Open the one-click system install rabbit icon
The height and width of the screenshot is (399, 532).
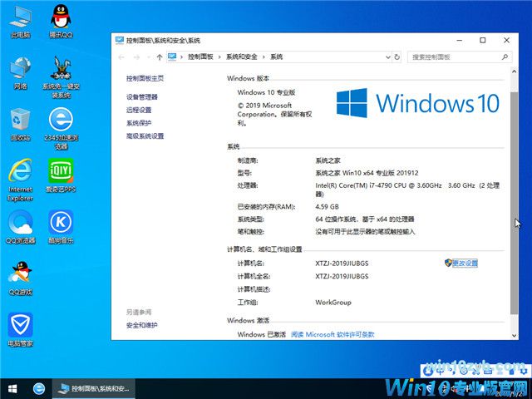tap(61, 77)
